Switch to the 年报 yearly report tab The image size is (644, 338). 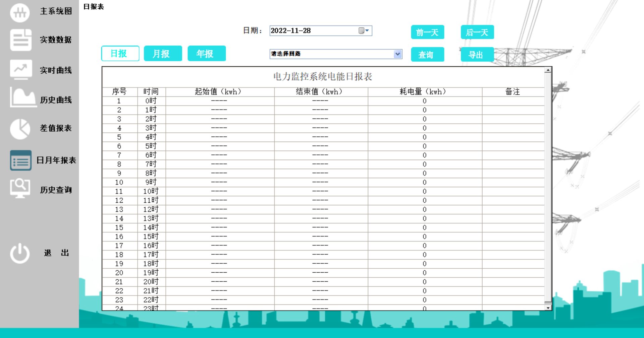(207, 53)
